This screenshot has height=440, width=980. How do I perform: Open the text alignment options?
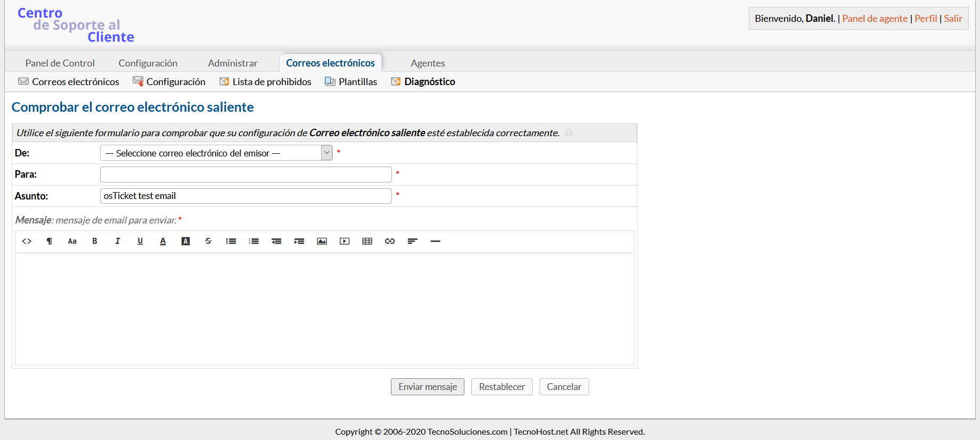pos(412,241)
